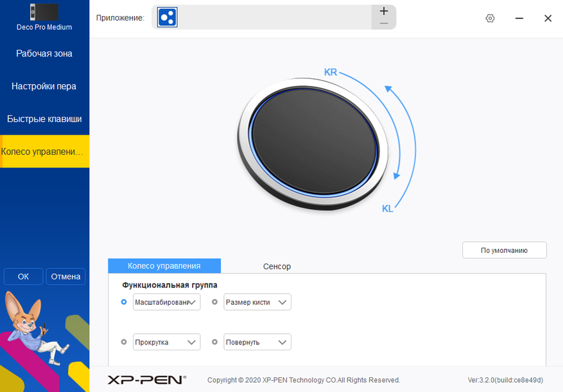Screen dimensions: 563x392
Task: Switch to the Колесо управления tab
Action: pos(164,266)
